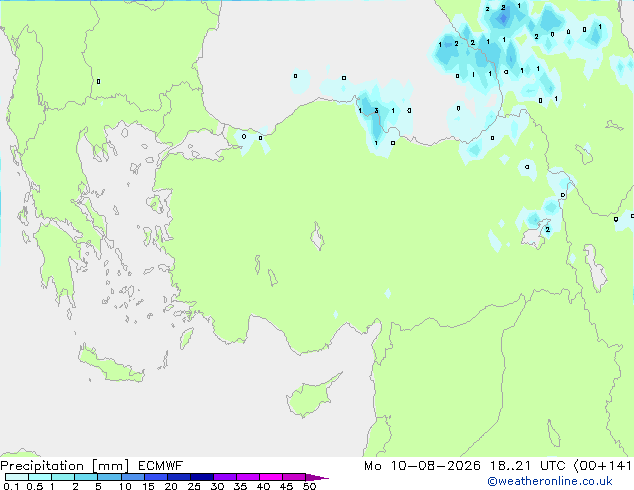Click the legend label '10'
The width and height of the screenshot is (634, 490).
point(125,486)
